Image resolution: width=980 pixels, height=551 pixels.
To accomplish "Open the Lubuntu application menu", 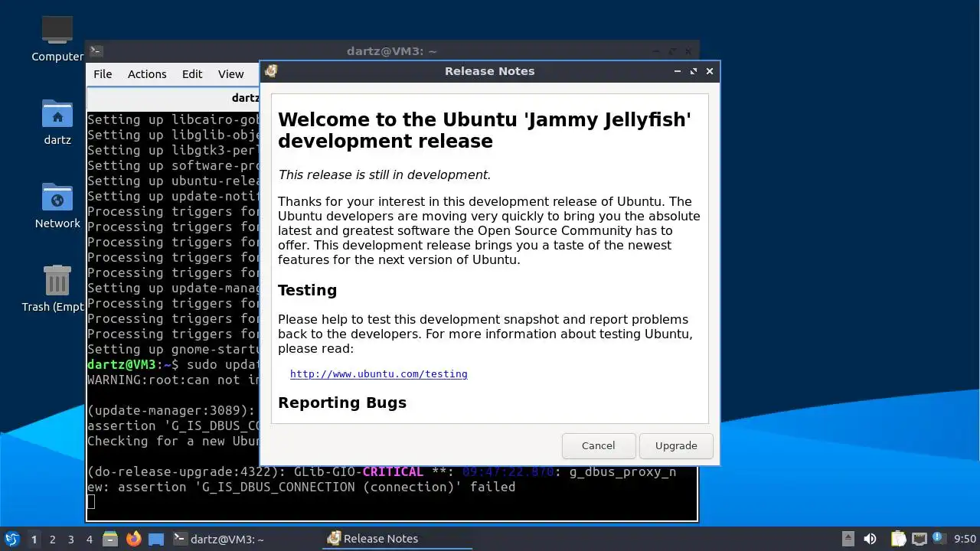I will coord(11,539).
